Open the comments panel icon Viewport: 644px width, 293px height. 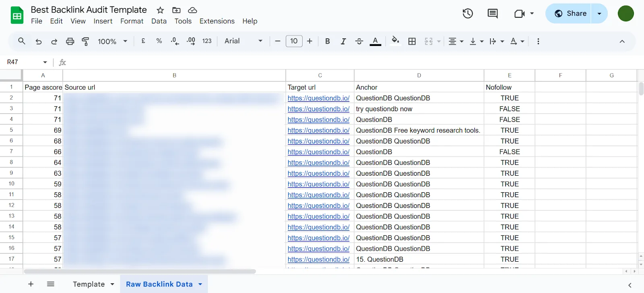[x=492, y=13]
